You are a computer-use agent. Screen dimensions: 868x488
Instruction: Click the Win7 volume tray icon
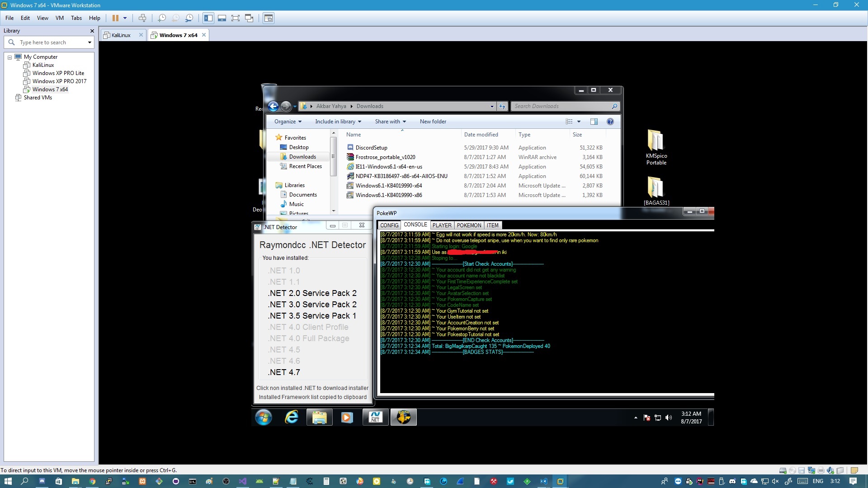pyautogui.click(x=669, y=418)
